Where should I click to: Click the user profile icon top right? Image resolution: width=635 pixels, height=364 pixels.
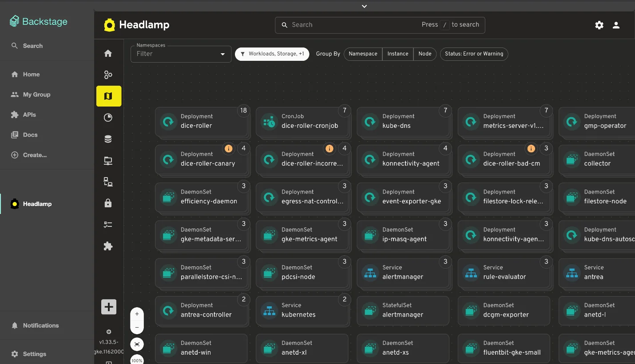616,25
